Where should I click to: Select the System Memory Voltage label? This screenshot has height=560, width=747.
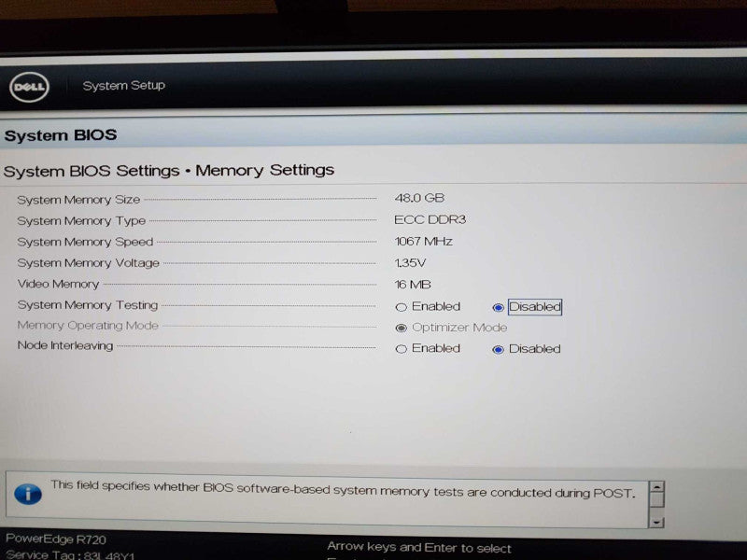(88, 263)
